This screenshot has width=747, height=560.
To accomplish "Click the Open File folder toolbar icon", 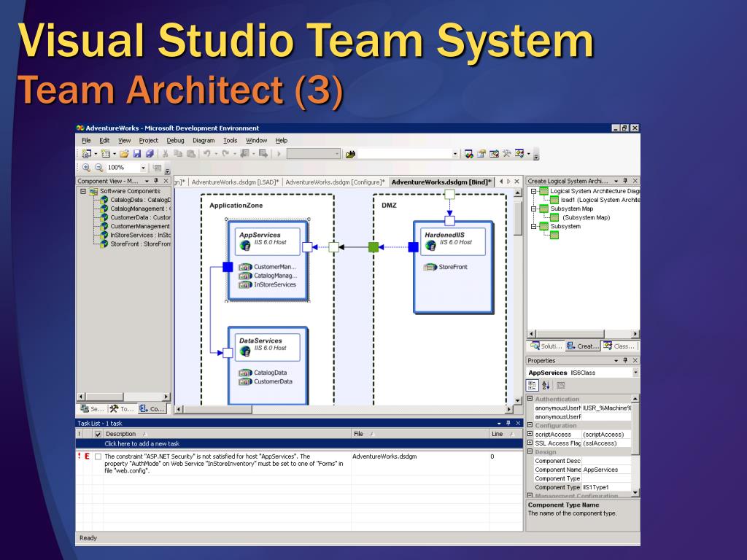I will [124, 154].
